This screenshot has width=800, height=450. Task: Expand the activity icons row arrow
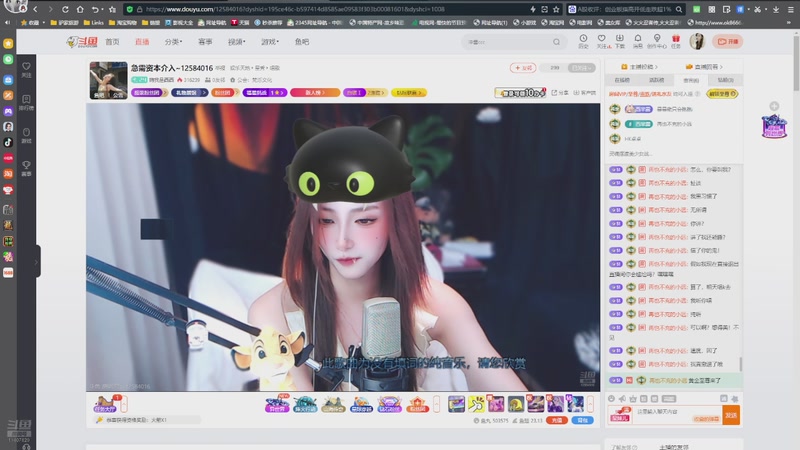(436, 404)
